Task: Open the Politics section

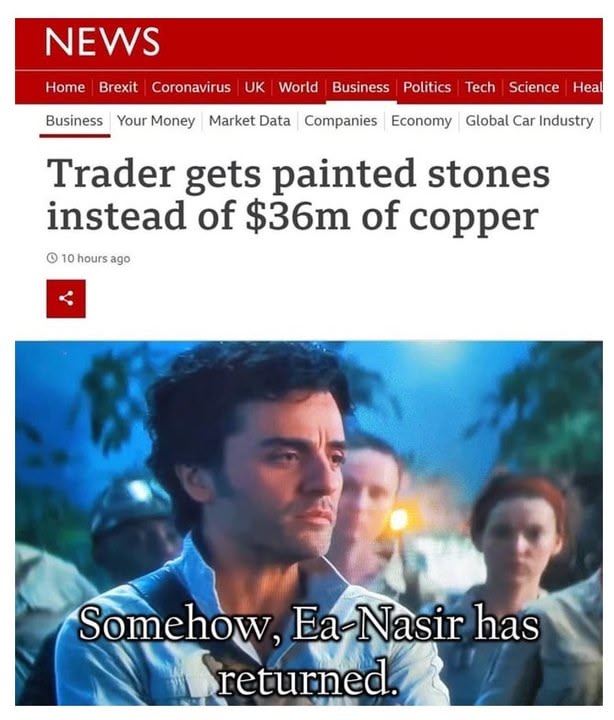Action: [427, 87]
